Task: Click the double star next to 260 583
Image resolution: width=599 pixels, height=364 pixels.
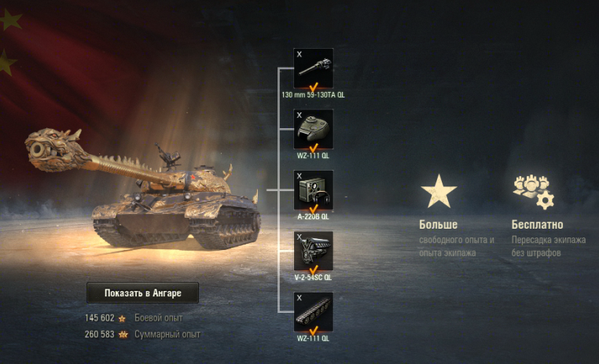Action: pos(123,335)
